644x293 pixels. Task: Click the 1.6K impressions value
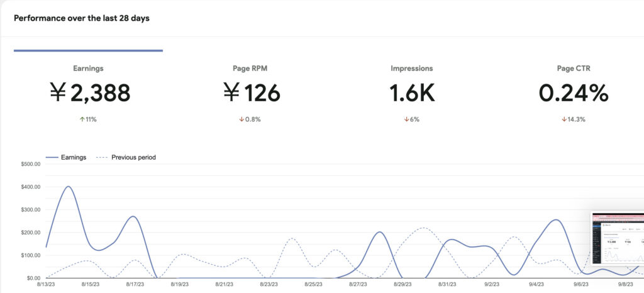click(x=411, y=93)
